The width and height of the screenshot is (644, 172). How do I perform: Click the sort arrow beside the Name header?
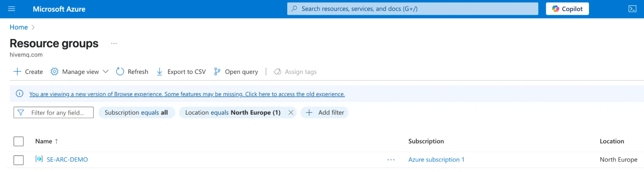tap(56, 141)
